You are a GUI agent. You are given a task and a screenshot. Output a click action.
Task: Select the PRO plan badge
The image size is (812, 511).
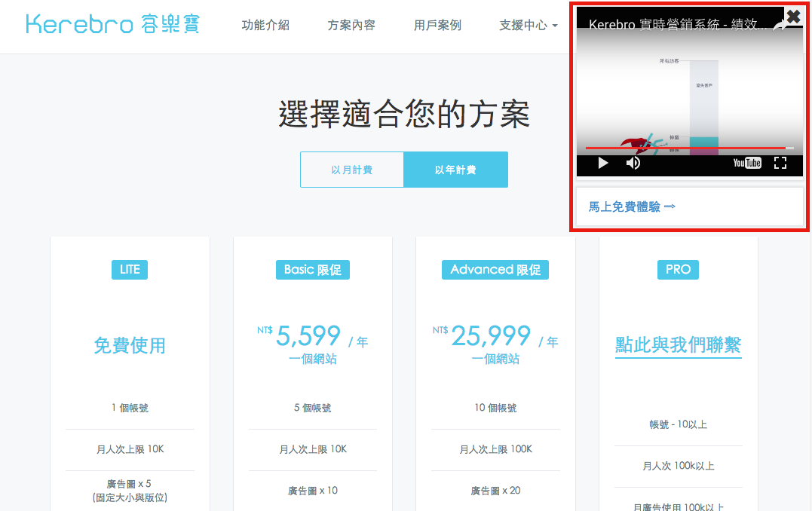point(678,269)
